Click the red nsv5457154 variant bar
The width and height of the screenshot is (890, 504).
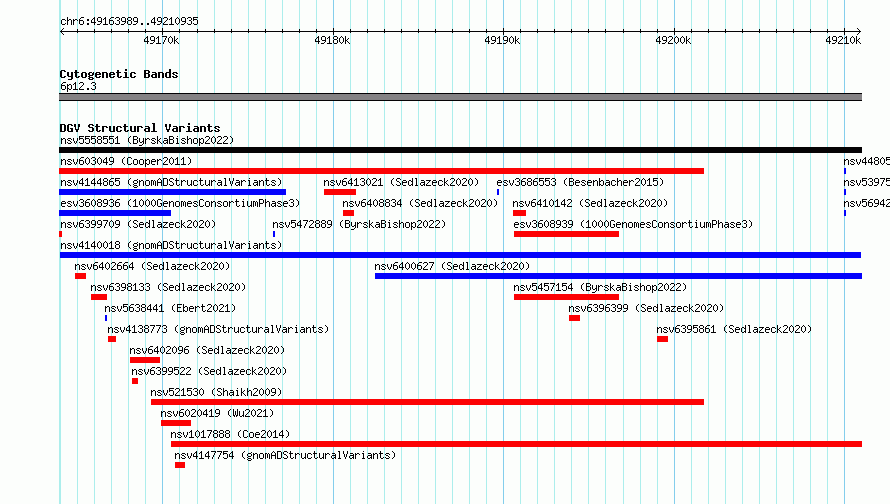(x=566, y=297)
